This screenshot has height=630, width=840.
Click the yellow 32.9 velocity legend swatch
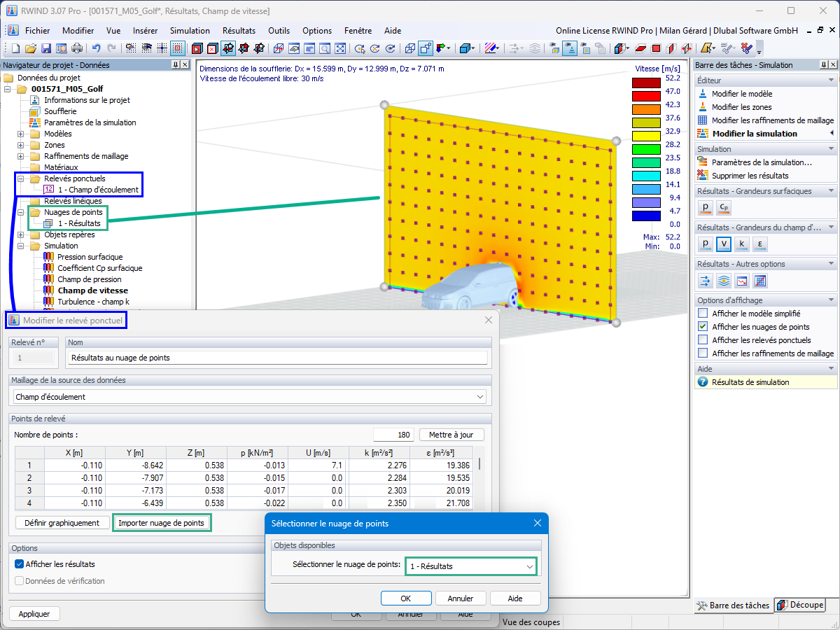(647, 136)
